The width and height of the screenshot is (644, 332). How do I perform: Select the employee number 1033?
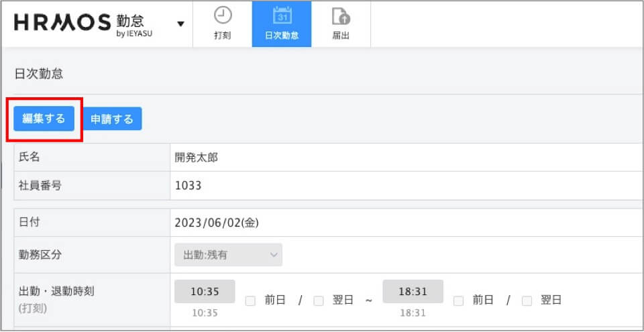coord(188,186)
